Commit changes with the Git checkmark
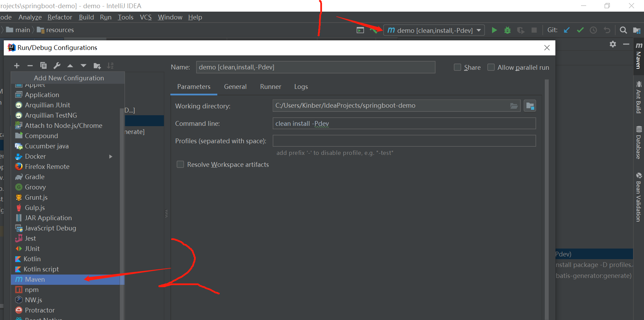Viewport: 644px width, 320px height. (580, 30)
